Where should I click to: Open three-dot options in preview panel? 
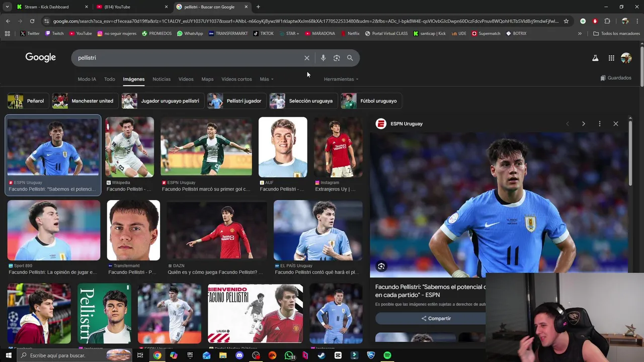pos(599,124)
